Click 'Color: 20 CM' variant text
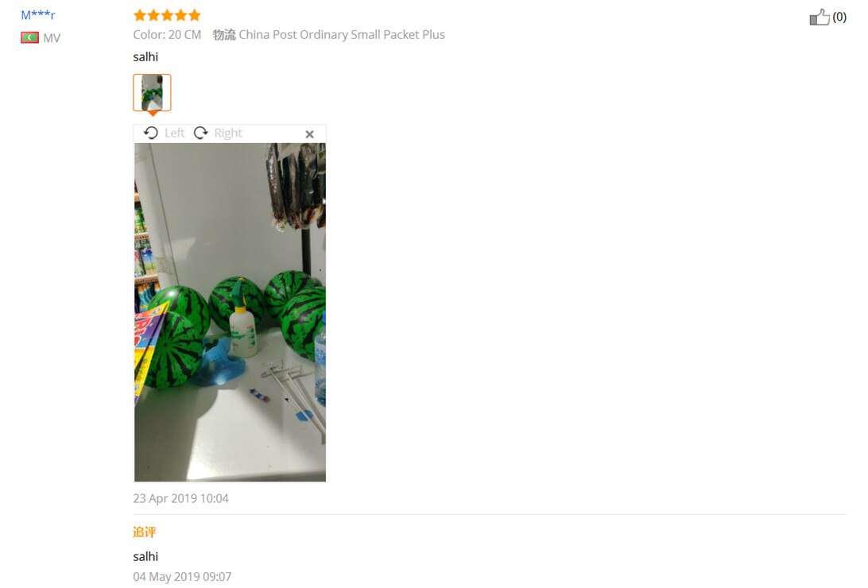 click(167, 35)
